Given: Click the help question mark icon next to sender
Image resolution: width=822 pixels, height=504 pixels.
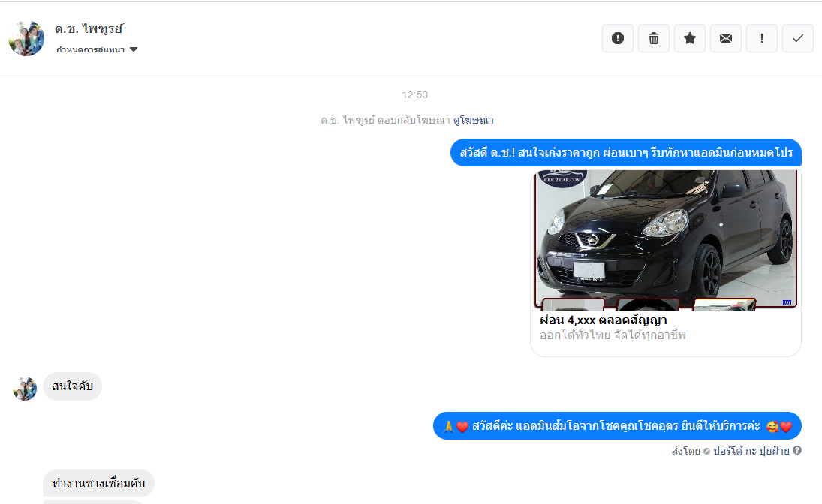Looking at the screenshot, I should 796,450.
